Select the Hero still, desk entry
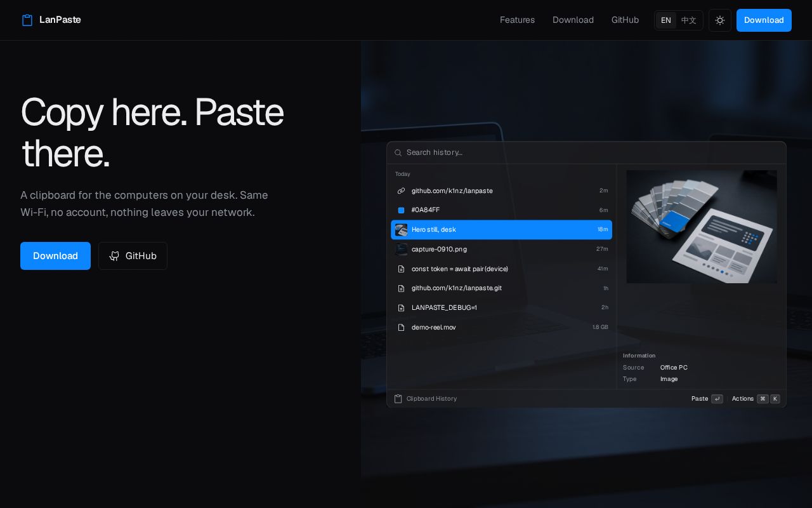The height and width of the screenshot is (508, 812). click(501, 230)
